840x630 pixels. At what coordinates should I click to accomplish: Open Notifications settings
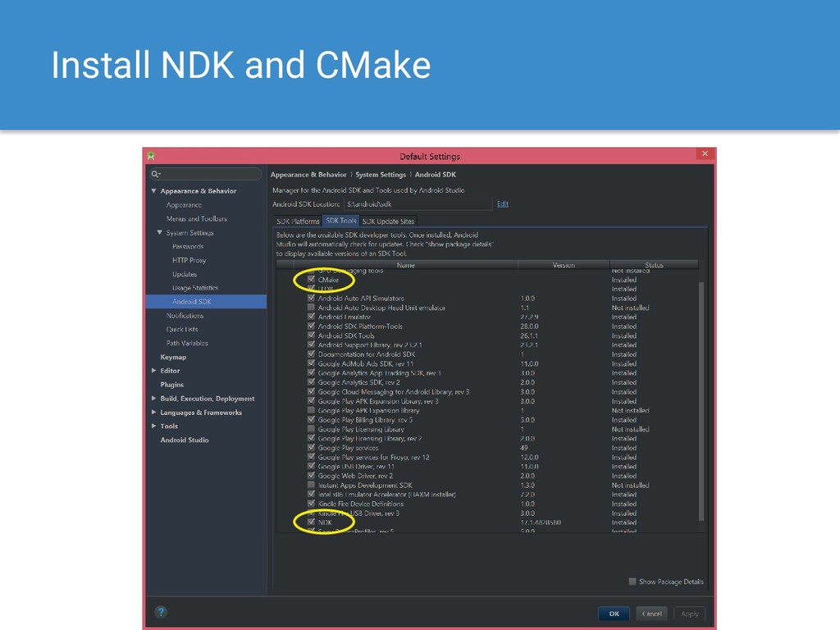click(185, 316)
